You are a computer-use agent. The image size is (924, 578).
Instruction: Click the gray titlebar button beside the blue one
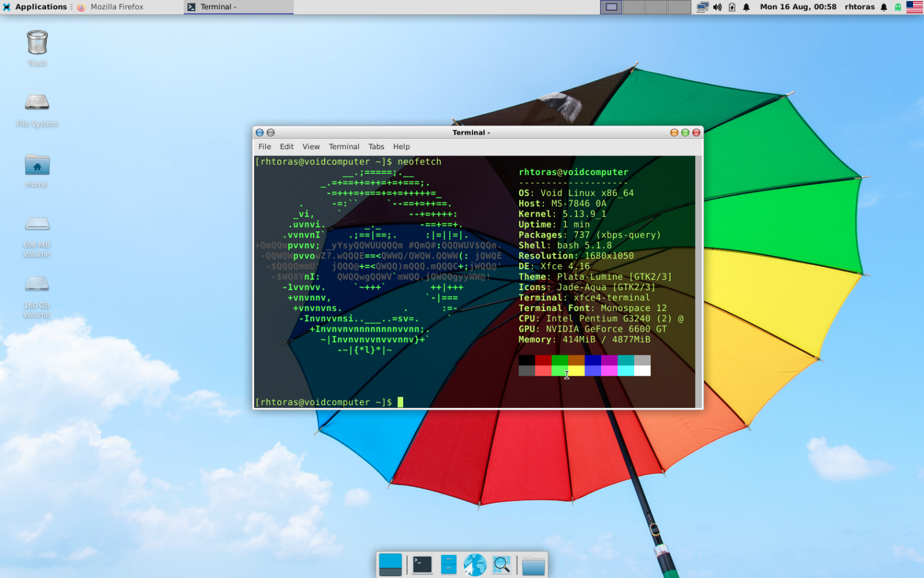270,132
